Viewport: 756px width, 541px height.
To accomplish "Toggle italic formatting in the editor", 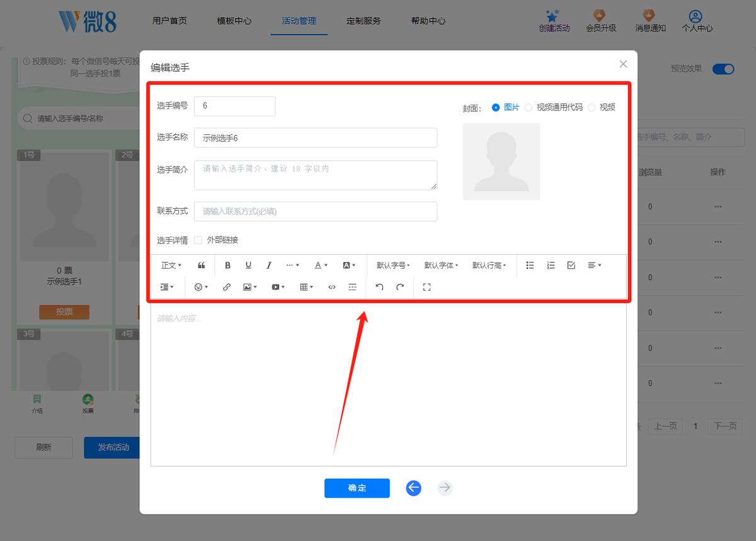I will [x=269, y=265].
